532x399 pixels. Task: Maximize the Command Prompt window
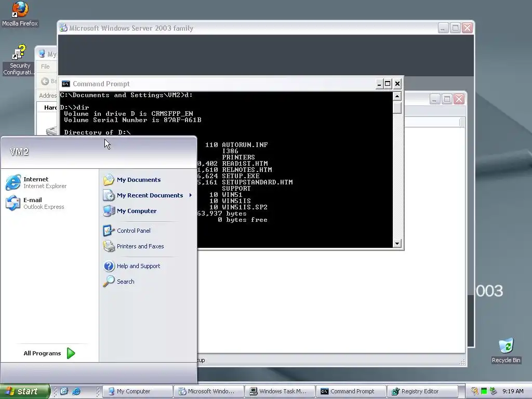tap(388, 84)
